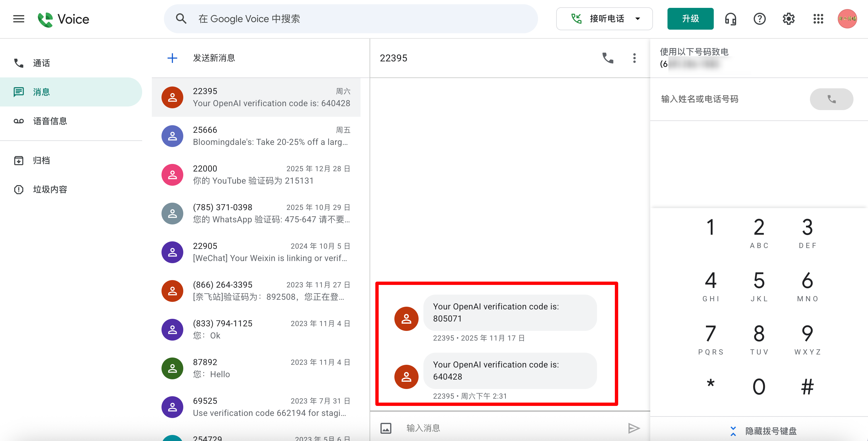This screenshot has width=868, height=441.
Task: Click the Google Voice search field
Action: click(351, 19)
